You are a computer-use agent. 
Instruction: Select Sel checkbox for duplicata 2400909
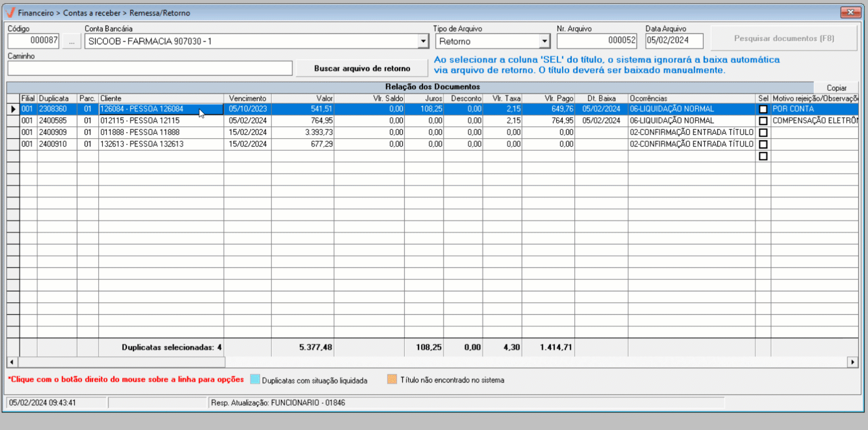[x=762, y=132]
